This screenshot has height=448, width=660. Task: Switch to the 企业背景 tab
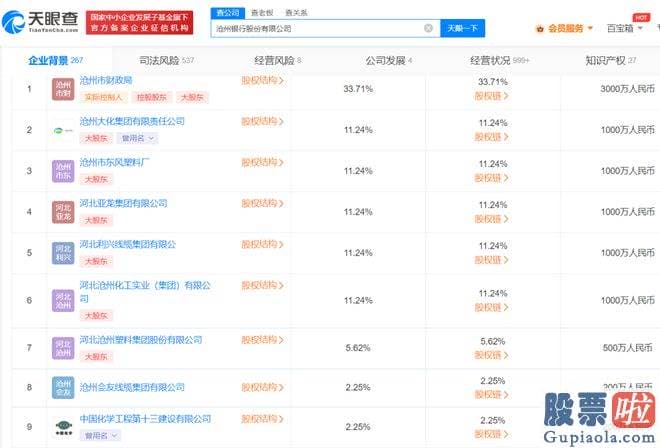click(x=56, y=61)
